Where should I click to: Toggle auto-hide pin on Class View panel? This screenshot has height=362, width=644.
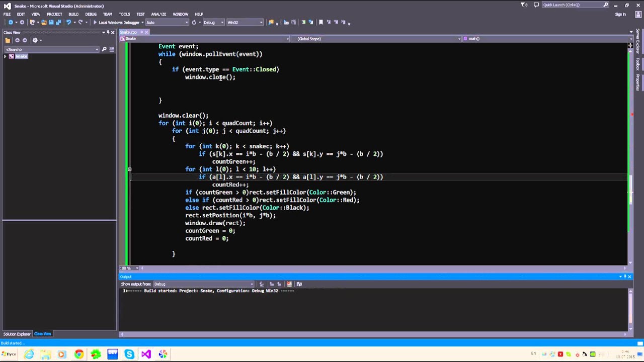(108, 32)
